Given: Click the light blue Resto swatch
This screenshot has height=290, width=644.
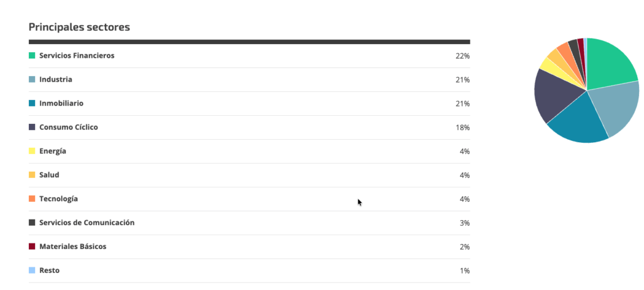Looking at the screenshot, I should (x=32, y=270).
